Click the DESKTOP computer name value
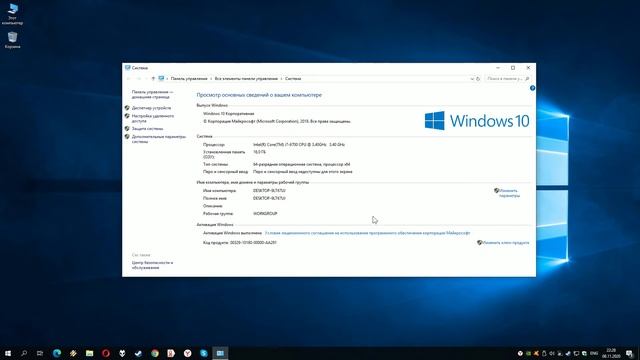The image size is (640, 360). click(269, 191)
